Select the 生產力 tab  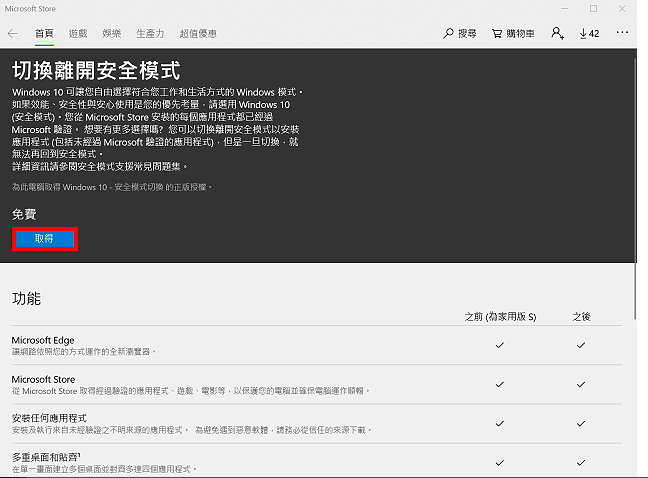(x=150, y=33)
